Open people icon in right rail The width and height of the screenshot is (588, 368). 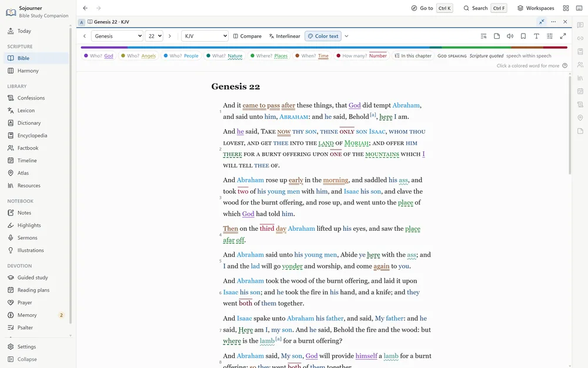click(x=580, y=65)
